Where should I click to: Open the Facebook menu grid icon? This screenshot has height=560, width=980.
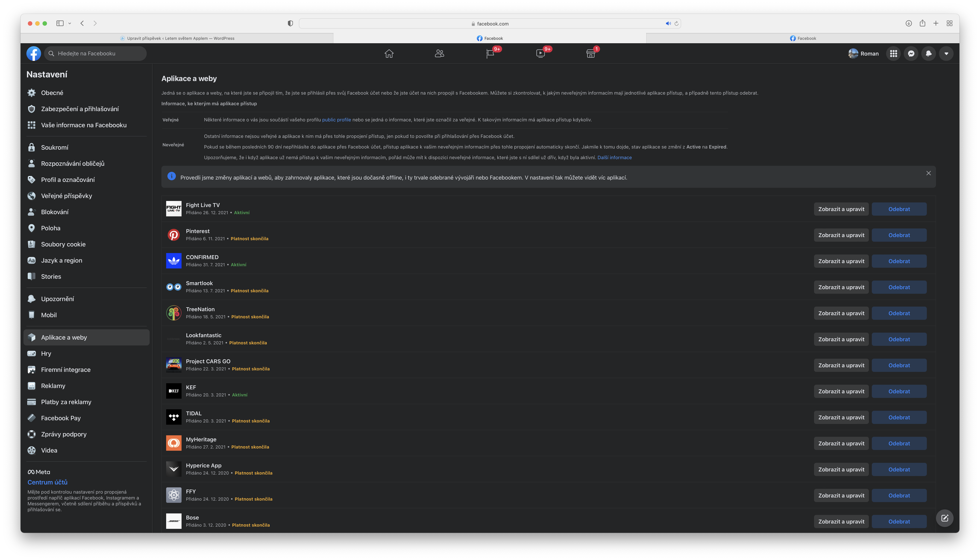tap(893, 54)
